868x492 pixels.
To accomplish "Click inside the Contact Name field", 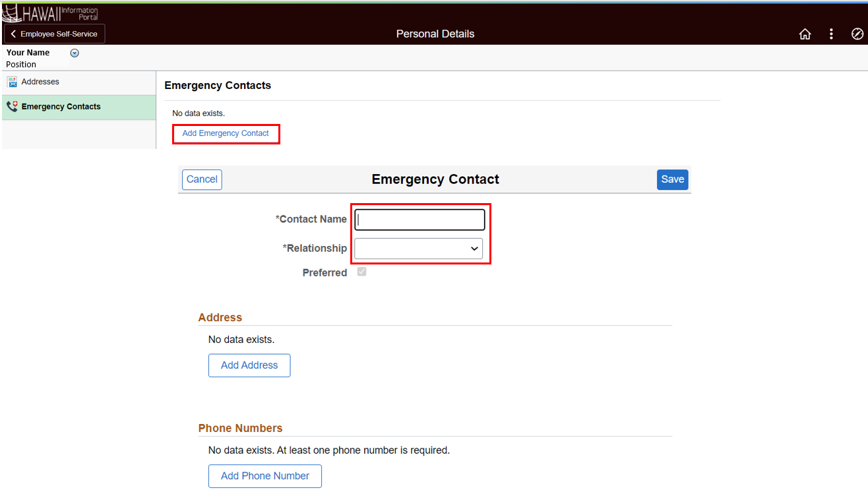I will click(x=419, y=219).
